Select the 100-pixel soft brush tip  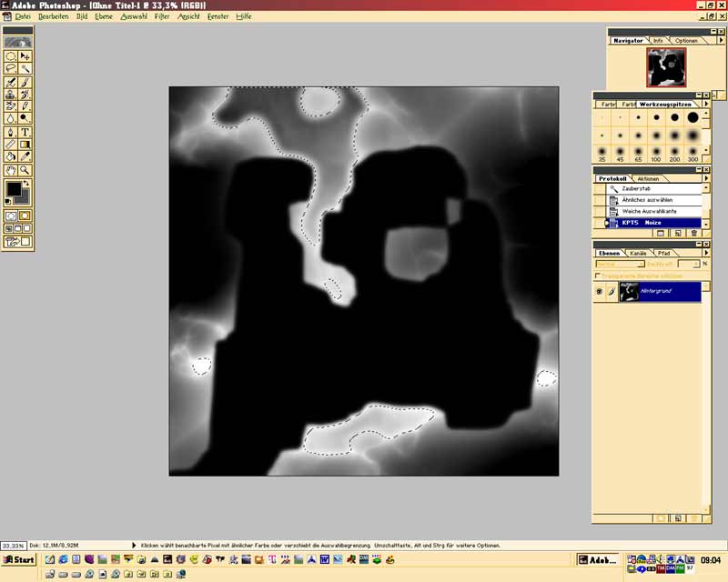tap(656, 150)
